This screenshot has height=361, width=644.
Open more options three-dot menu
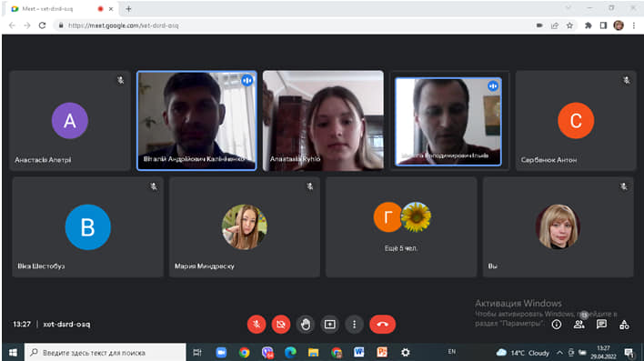(354, 324)
